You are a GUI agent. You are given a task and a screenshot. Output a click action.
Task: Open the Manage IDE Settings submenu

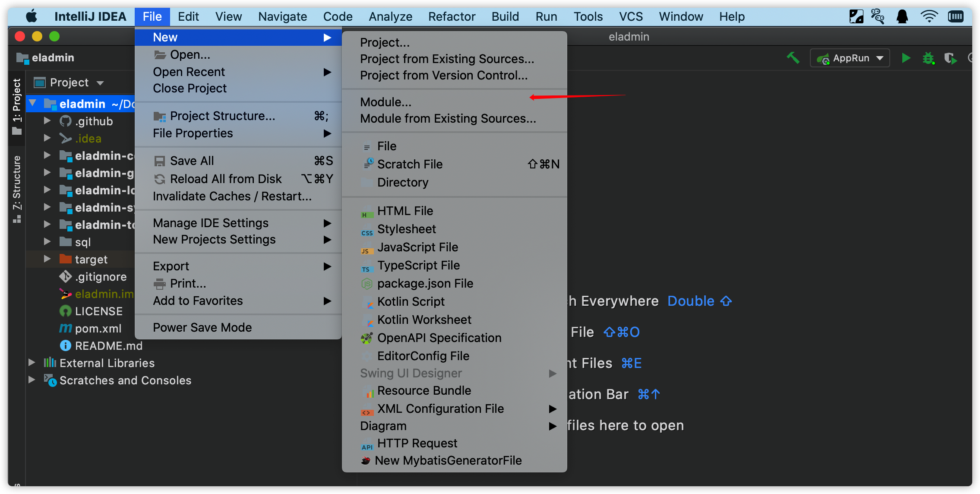click(x=238, y=223)
